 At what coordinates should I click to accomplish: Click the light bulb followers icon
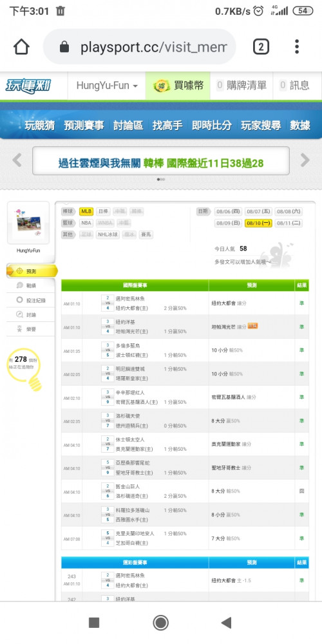[30, 369]
